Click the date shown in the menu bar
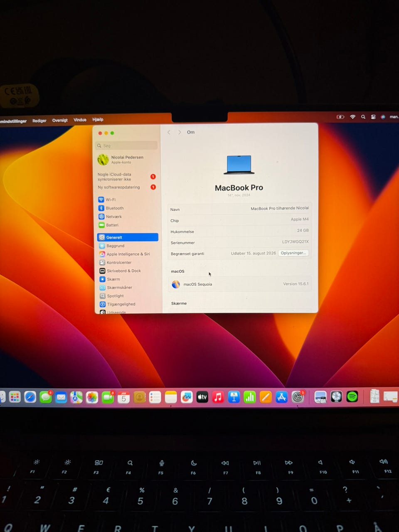The height and width of the screenshot is (532, 399). (394, 117)
